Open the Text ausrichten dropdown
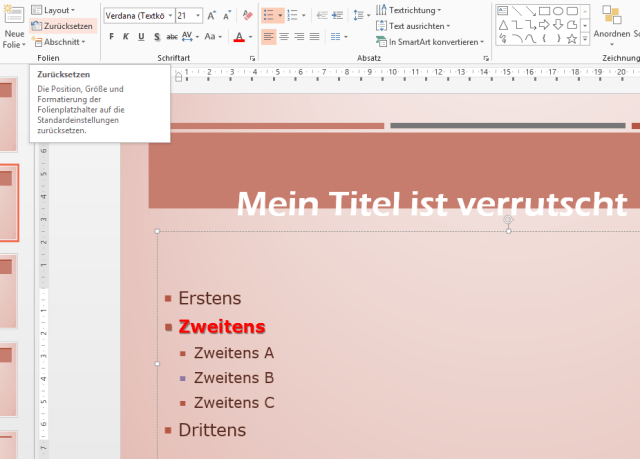Image resolution: width=640 pixels, height=459 pixels. 413,26
